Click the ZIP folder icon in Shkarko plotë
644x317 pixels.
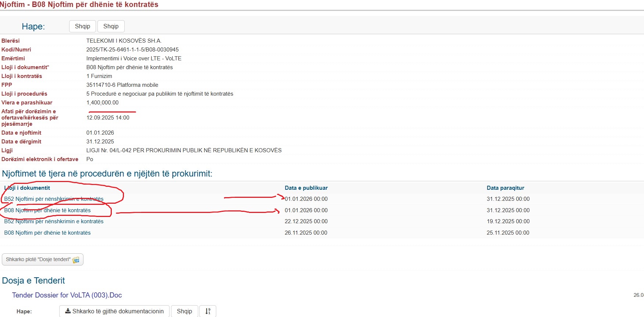coord(76,260)
